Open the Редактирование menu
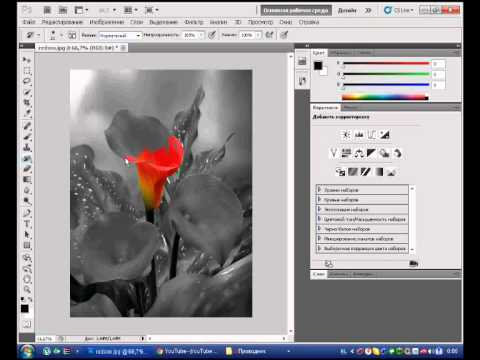Viewport: 480px width, 360px height. (62, 22)
